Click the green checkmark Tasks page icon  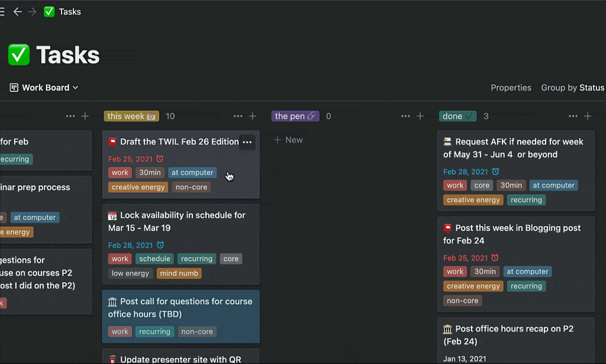[x=49, y=11]
